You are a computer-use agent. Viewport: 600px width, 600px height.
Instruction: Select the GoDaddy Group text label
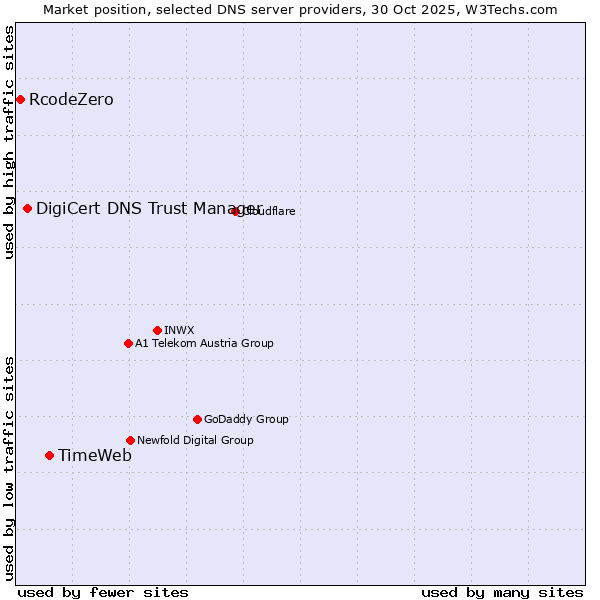coord(246,419)
